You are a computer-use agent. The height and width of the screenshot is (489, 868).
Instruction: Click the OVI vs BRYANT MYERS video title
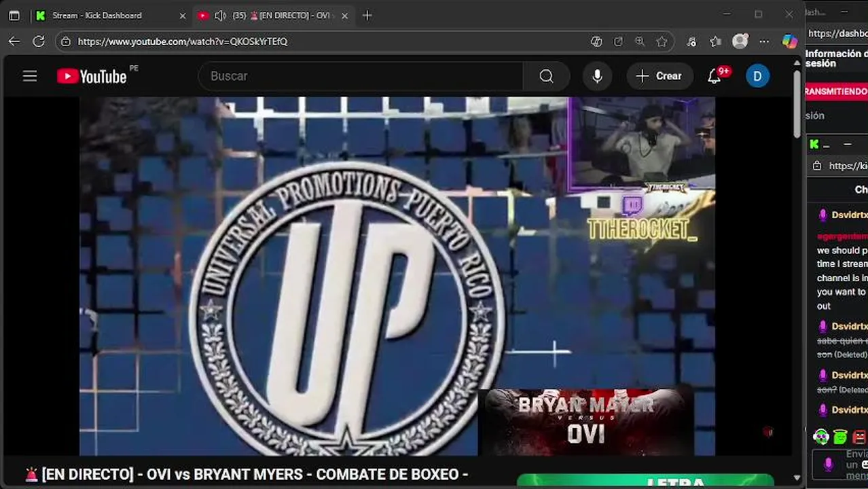tap(247, 474)
